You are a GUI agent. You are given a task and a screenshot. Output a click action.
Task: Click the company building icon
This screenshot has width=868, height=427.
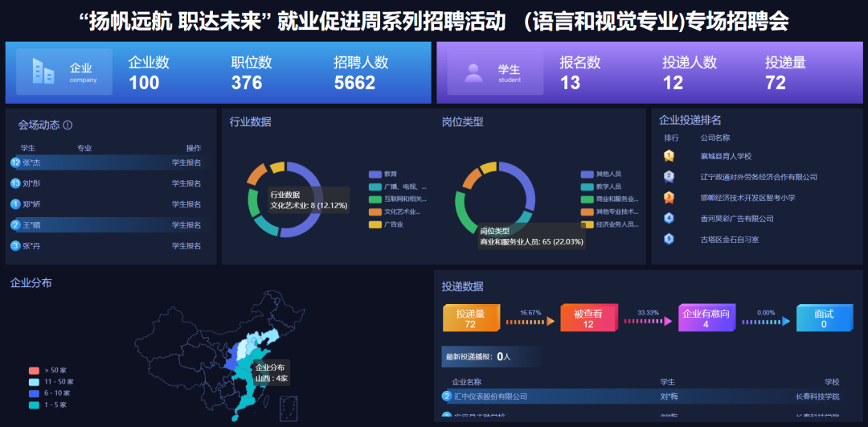(43, 72)
